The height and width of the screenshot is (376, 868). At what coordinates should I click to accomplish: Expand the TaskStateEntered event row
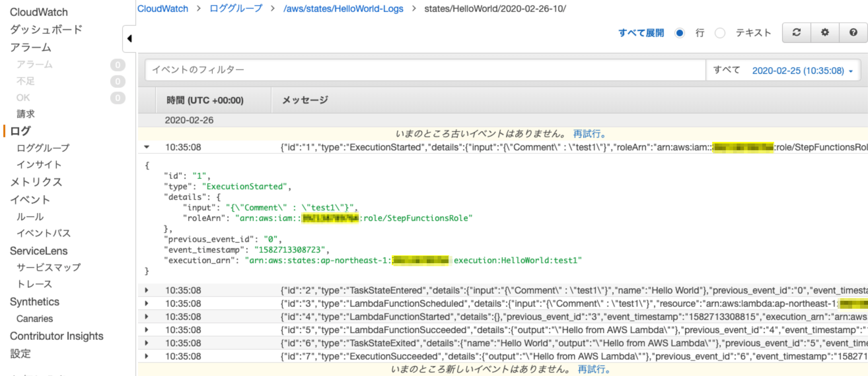[146, 290]
